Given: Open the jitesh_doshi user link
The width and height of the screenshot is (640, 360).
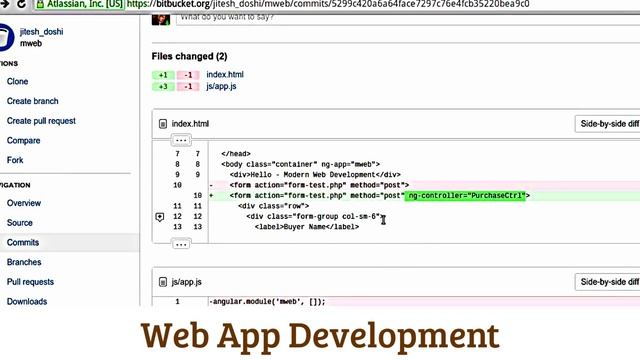Looking at the screenshot, I should point(42,32).
